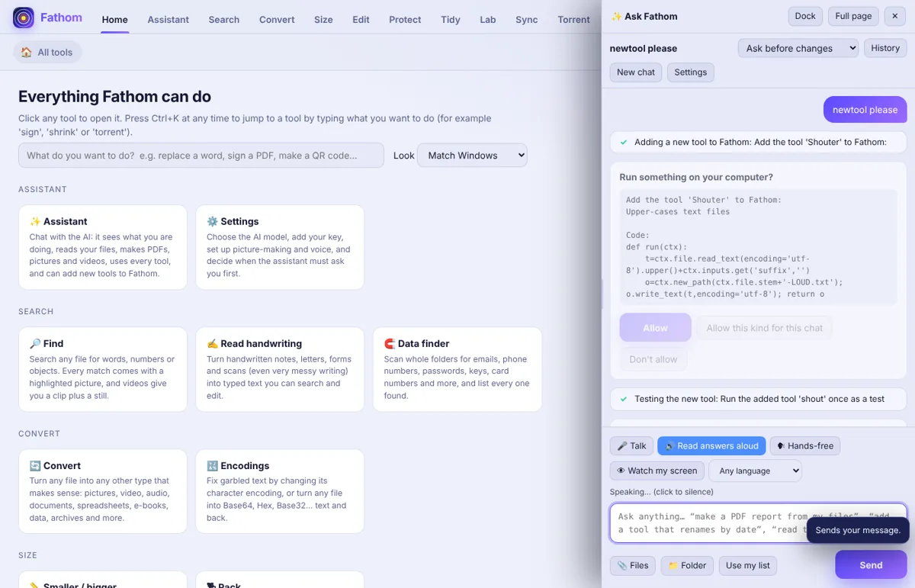Screen dimensions: 915x588
Task: Open the Sync tab
Action: coord(527,20)
